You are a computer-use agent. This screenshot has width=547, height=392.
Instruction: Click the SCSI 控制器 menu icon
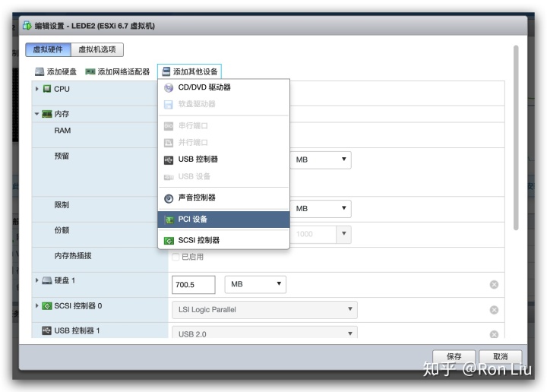click(x=169, y=241)
